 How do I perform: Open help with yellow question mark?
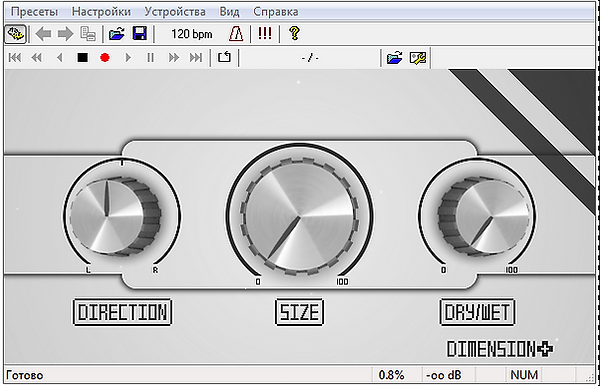pos(294,33)
